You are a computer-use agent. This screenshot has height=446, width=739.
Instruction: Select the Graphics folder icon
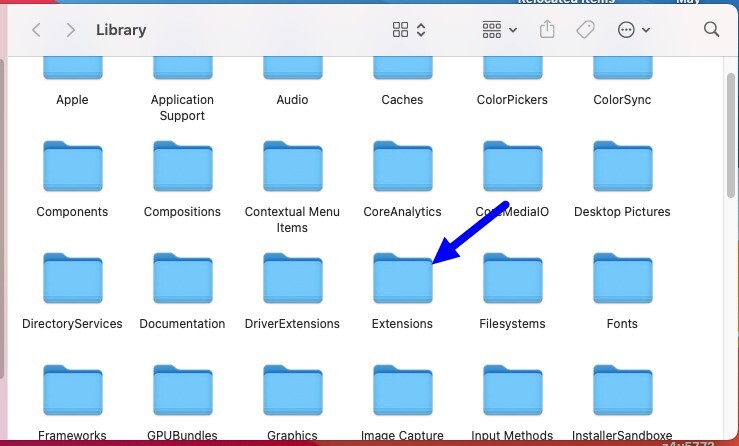point(293,390)
